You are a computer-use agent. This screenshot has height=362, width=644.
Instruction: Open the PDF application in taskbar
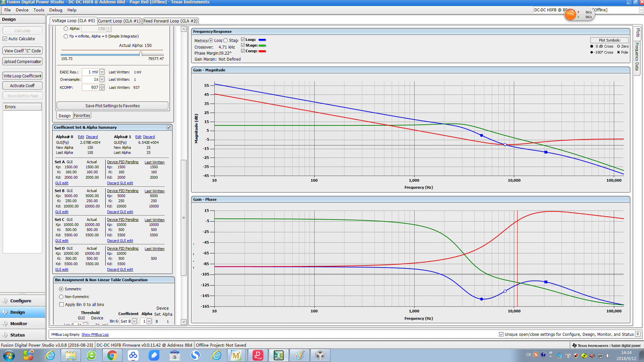pyautogui.click(x=258, y=355)
